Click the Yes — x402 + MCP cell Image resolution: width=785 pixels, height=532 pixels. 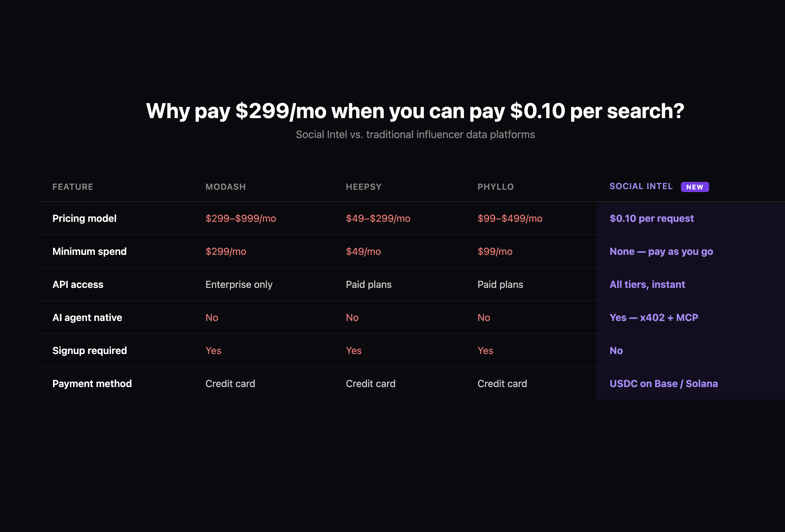654,317
